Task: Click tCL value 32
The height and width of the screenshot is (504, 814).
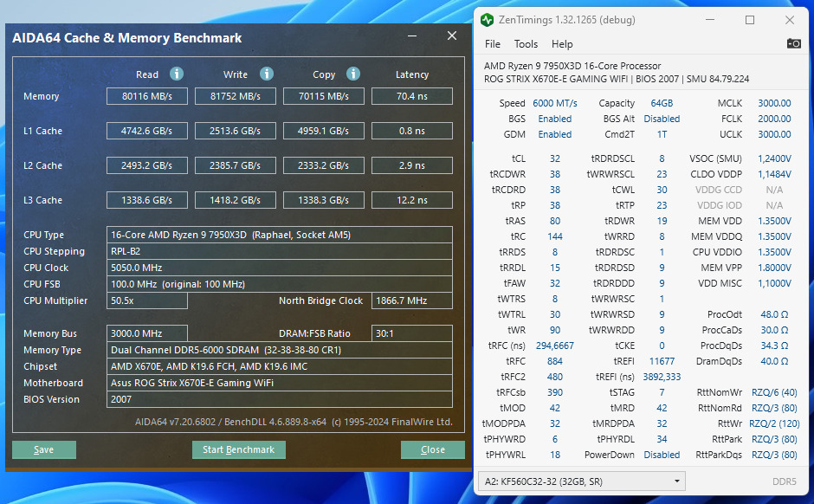Action: 555,158
